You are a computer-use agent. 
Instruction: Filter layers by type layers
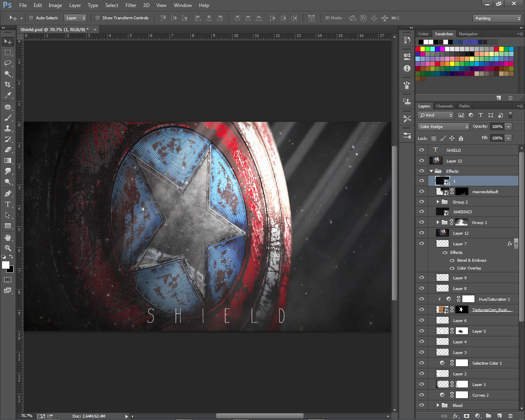(x=481, y=115)
